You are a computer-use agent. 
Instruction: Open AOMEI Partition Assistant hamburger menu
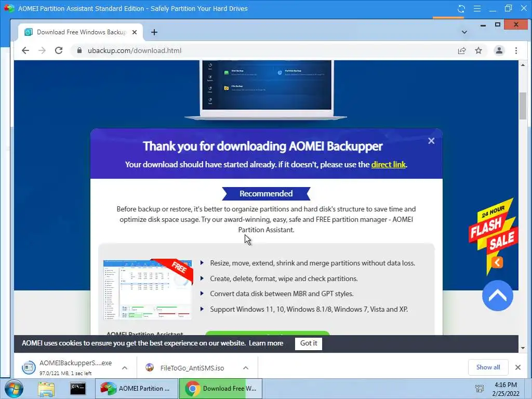pyautogui.click(x=477, y=8)
